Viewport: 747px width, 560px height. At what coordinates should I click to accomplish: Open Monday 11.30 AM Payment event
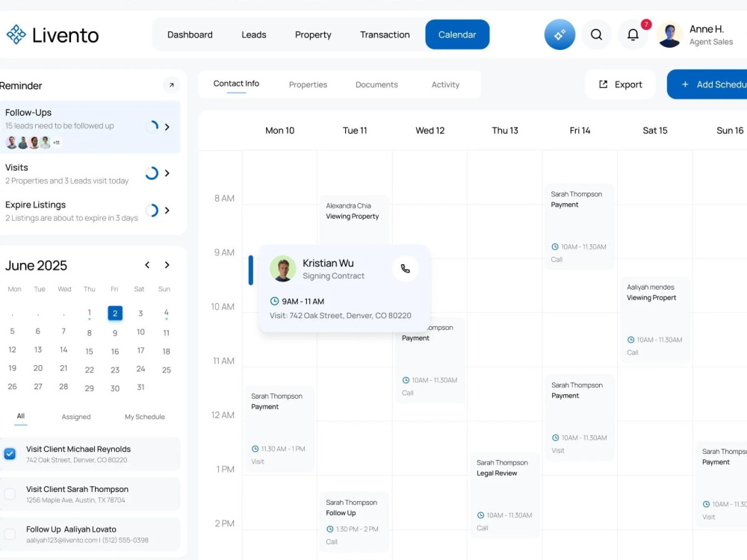(279, 429)
